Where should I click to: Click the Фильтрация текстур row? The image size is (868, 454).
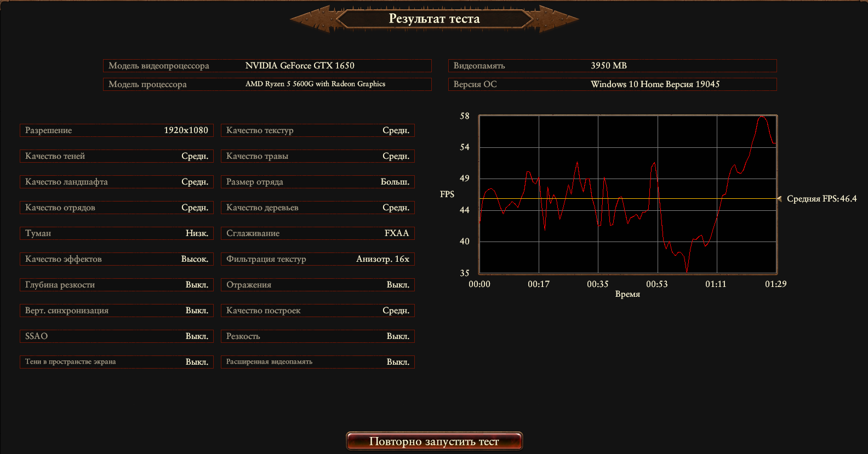318,259
